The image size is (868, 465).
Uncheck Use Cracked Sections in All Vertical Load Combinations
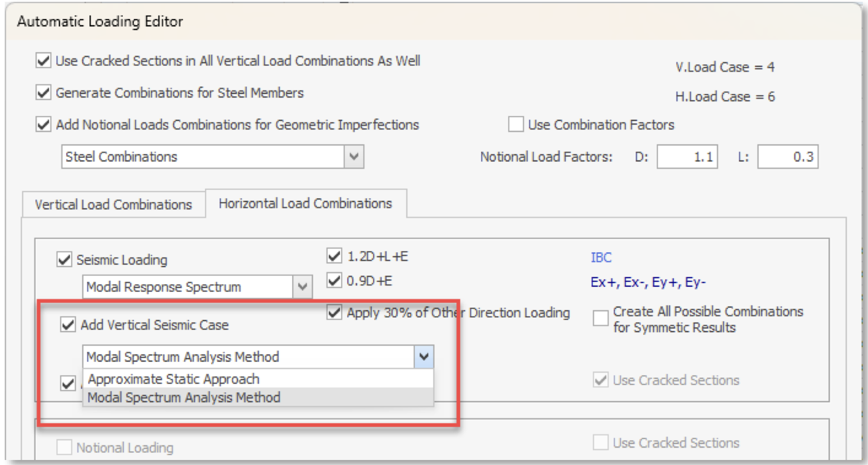tap(44, 61)
